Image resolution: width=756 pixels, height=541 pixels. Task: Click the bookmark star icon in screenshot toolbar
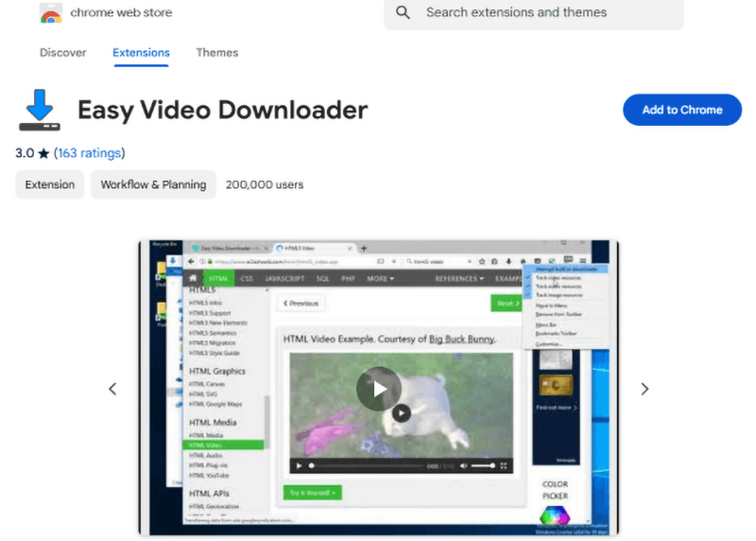pyautogui.click(x=482, y=261)
